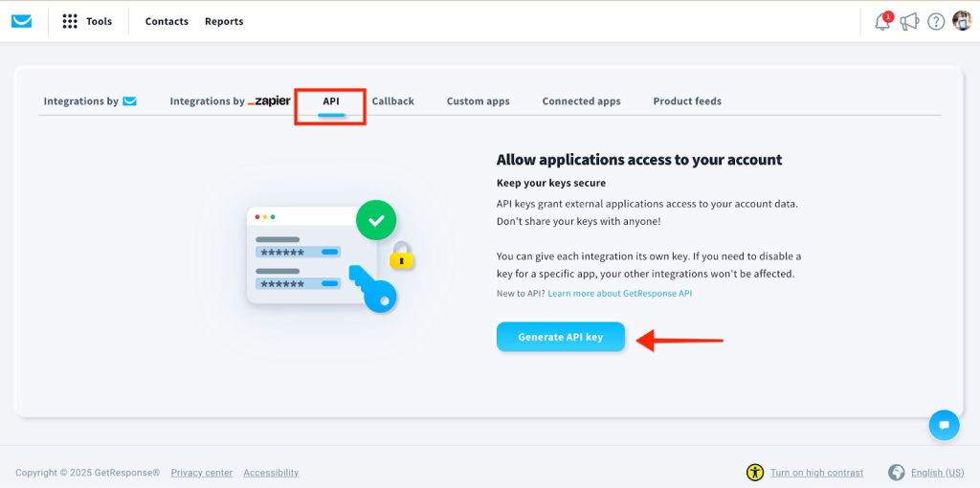The height and width of the screenshot is (488, 980).
Task: Open the help question mark icon
Action: pos(936,21)
